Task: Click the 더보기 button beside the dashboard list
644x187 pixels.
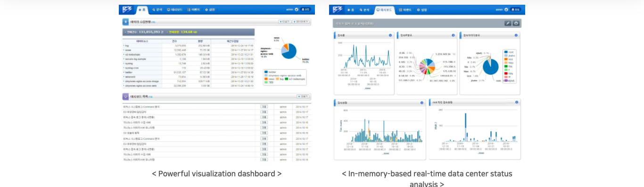Action: click(x=303, y=96)
